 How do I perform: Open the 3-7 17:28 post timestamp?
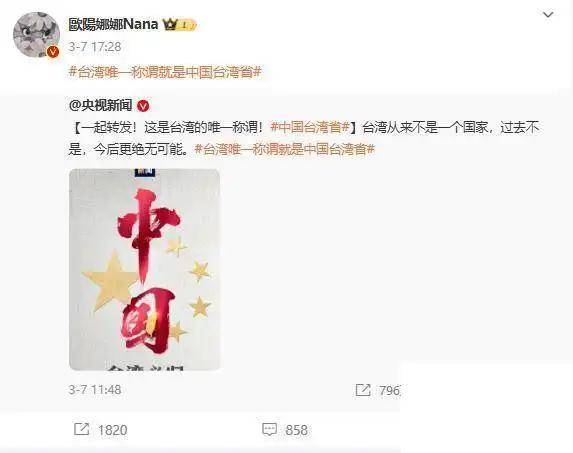95,47
